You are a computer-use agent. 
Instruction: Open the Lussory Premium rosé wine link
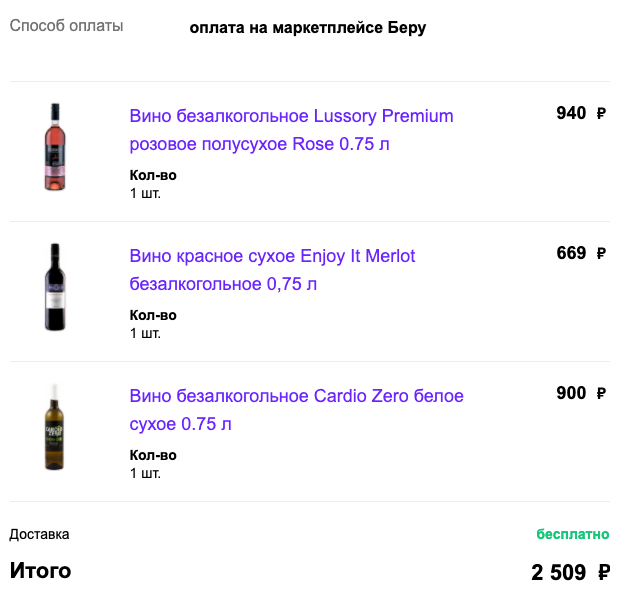point(291,130)
